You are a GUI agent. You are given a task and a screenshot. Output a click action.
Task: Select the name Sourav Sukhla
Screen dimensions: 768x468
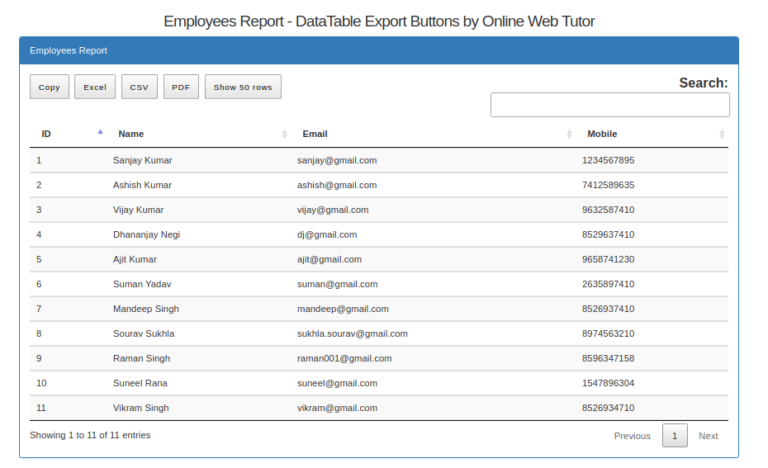[144, 333]
